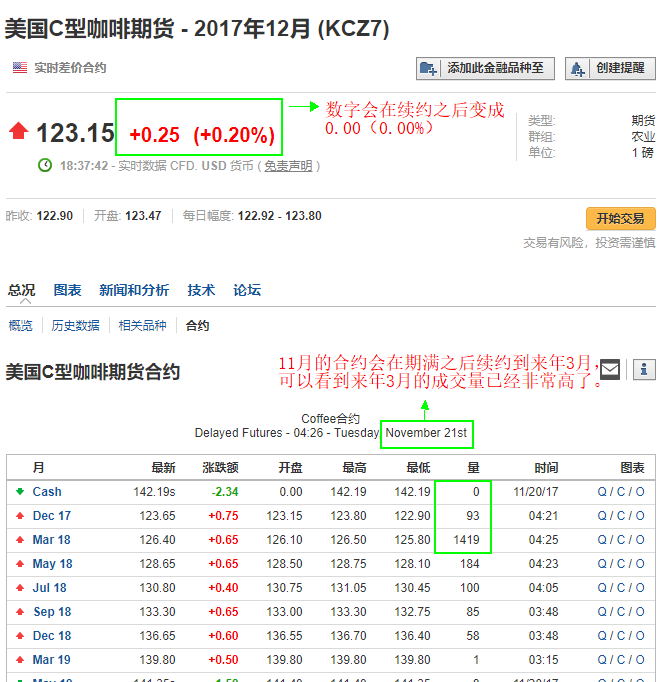Click the 每日幅度 range 122.92 - 123.80
The height and width of the screenshot is (682, 661).
pyautogui.click(x=280, y=216)
